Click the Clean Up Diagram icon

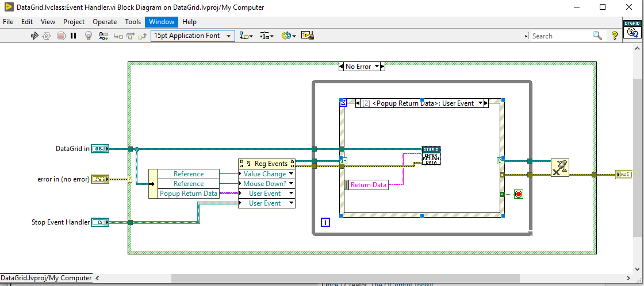point(307,36)
